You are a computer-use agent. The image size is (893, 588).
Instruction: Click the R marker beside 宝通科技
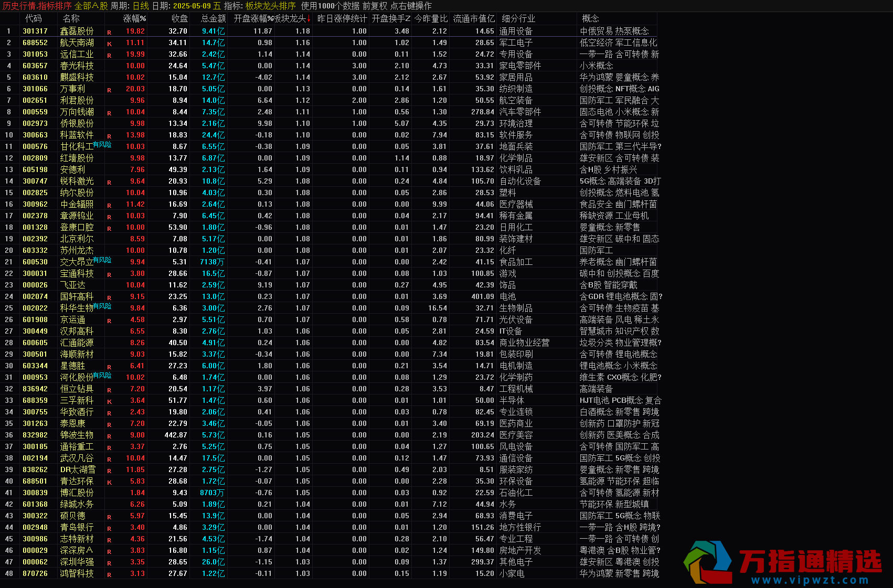[x=109, y=275]
